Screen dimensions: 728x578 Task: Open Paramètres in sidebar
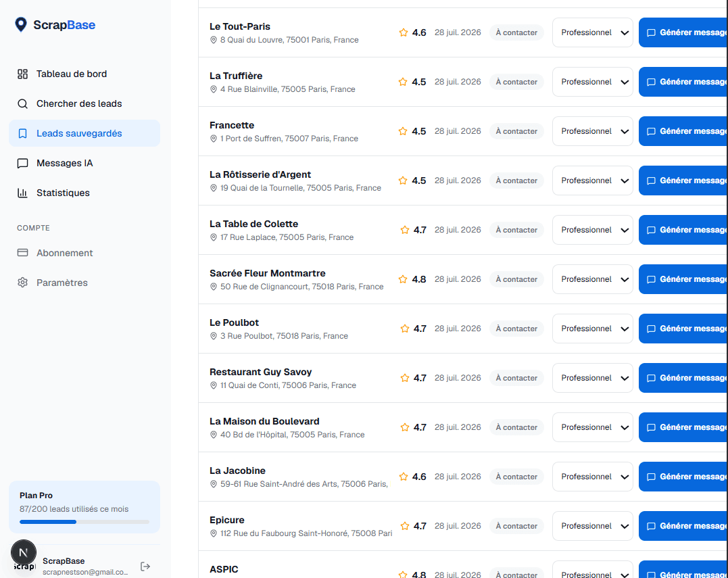click(x=84, y=283)
